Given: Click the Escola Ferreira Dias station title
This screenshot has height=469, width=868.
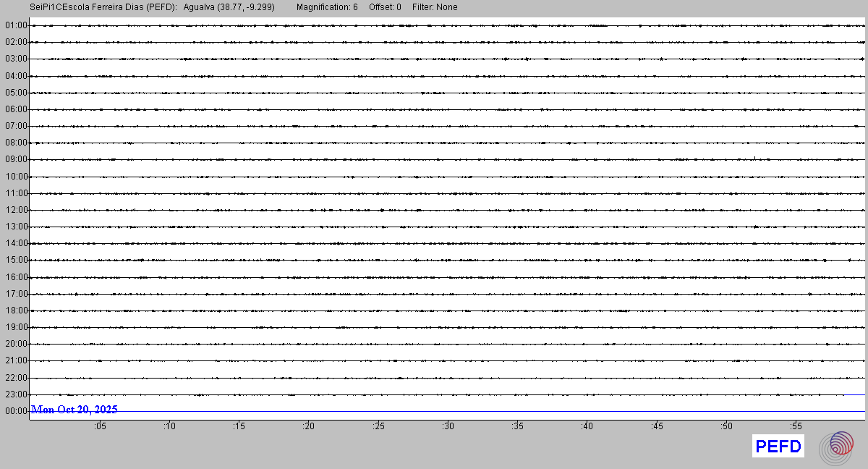Looking at the screenshot, I should pos(103,7).
